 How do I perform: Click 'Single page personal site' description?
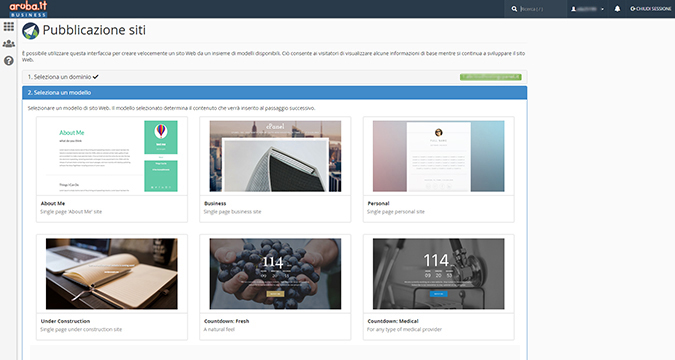coord(396,212)
